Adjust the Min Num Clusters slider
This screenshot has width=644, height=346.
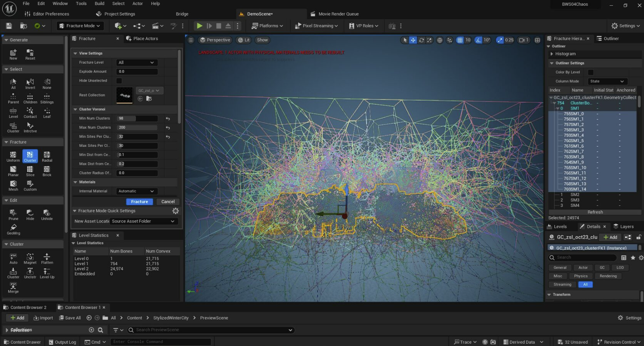(137, 119)
